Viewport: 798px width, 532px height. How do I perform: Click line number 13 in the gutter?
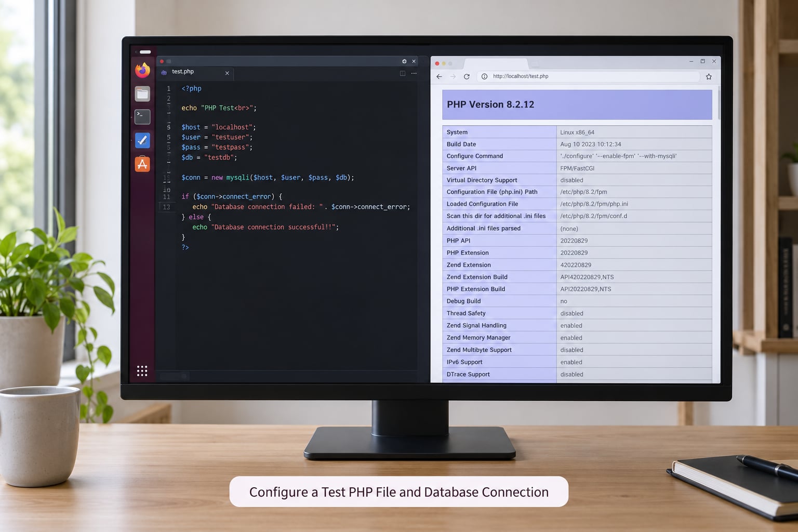pos(166,207)
